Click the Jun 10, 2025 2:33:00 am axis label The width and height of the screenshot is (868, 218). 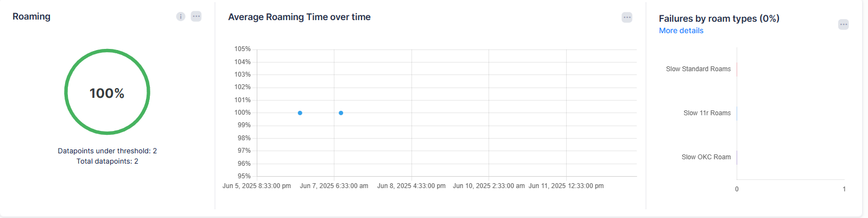pos(489,186)
